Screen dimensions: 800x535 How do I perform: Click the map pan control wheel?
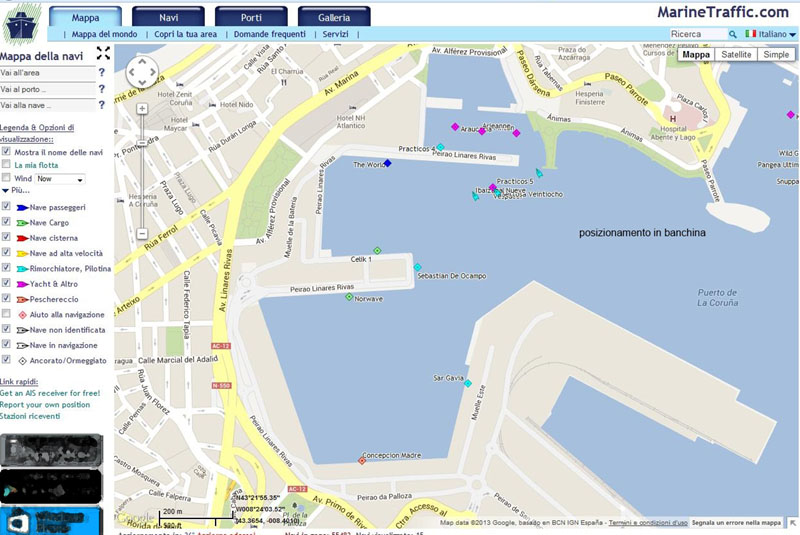pos(142,72)
